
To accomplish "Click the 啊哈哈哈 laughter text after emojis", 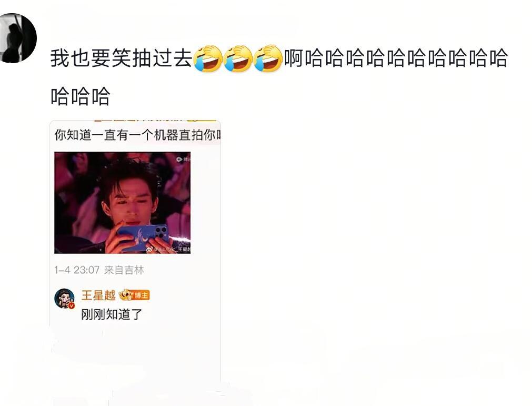I will pyautogui.click(x=396, y=58).
